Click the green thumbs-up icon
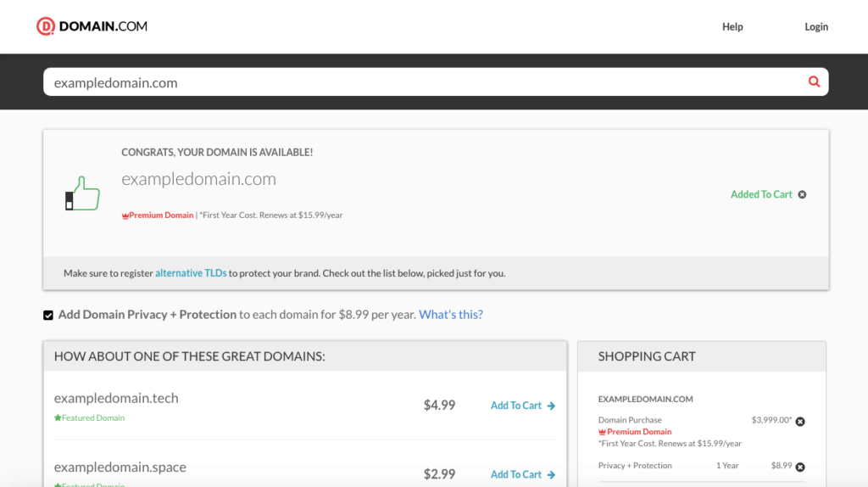This screenshot has height=487, width=868. pos(83,193)
